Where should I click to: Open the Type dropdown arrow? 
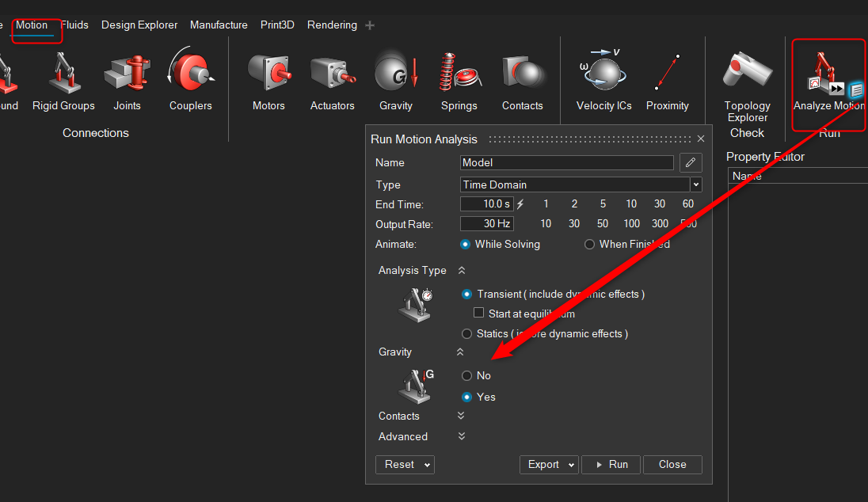coord(696,184)
